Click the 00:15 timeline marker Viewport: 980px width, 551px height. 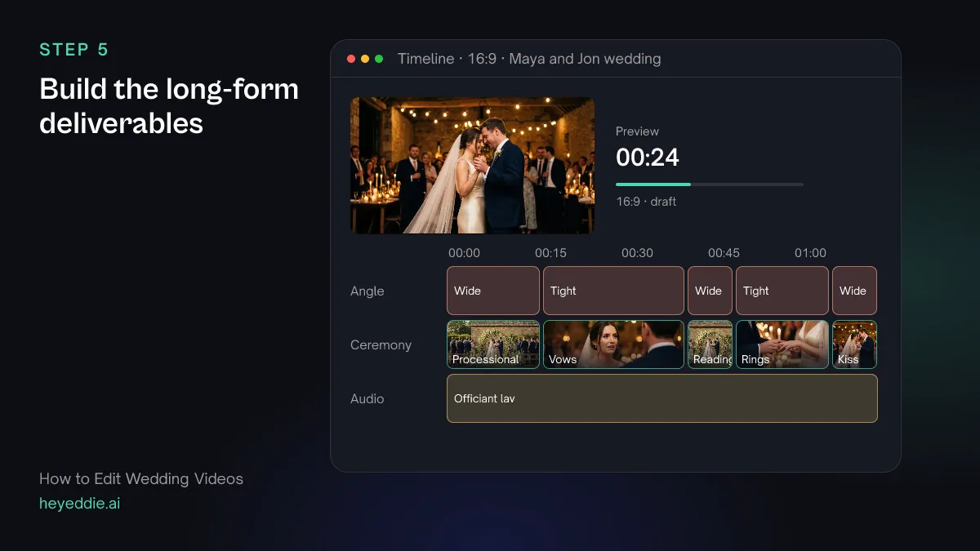(551, 253)
